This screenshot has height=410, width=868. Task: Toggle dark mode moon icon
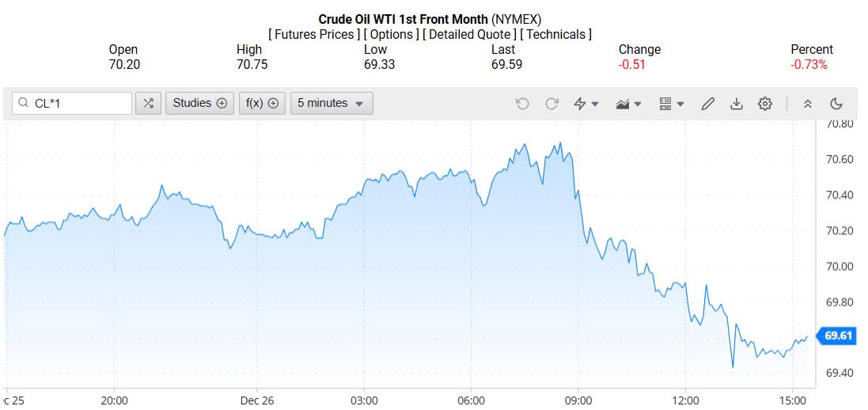[836, 104]
